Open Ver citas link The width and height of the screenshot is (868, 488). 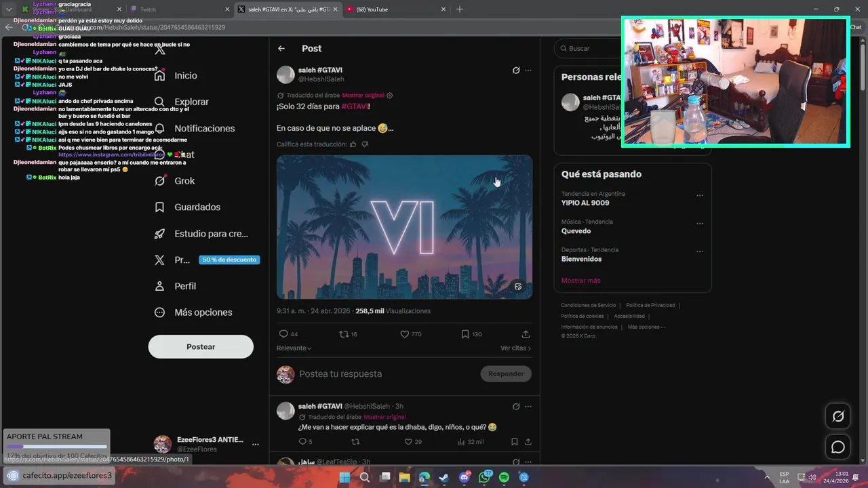click(515, 348)
